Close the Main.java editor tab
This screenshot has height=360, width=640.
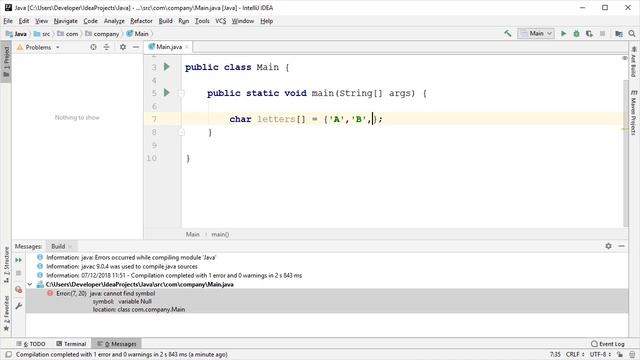pyautogui.click(x=187, y=47)
